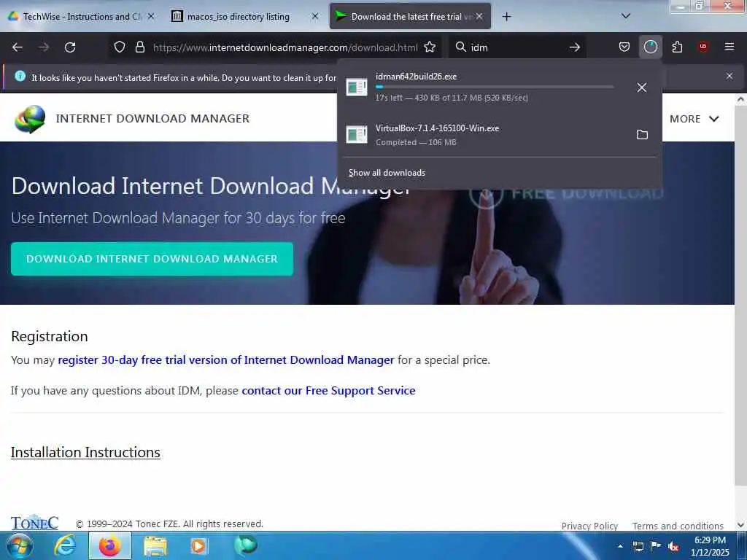
Task: Open the Privacy Policy link
Action: pyautogui.click(x=589, y=526)
